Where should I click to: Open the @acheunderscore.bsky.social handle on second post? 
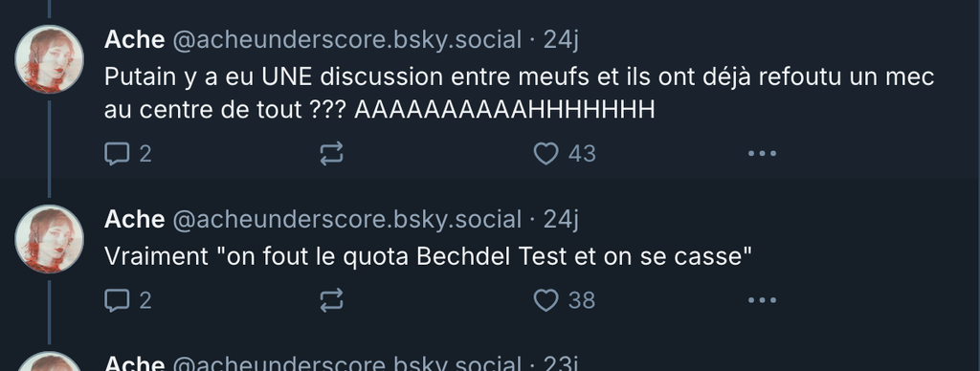(346, 219)
